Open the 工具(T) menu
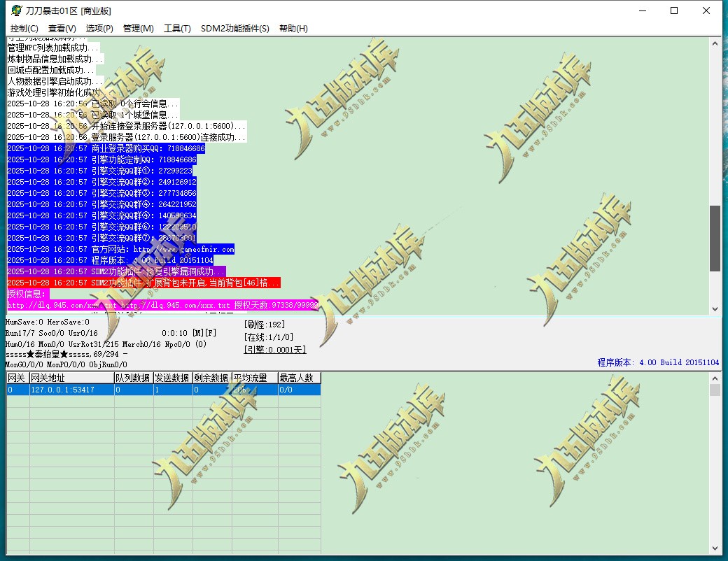Viewport: 728px width, 561px height. click(x=177, y=28)
